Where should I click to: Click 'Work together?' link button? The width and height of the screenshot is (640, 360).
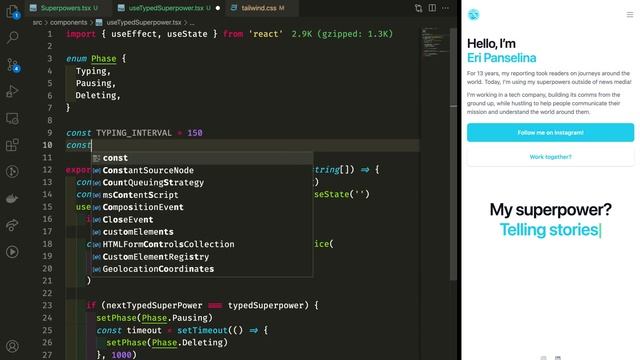[551, 157]
